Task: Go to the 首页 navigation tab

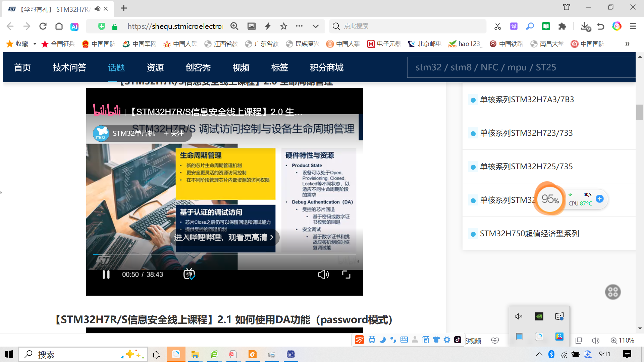Action: pos(22,67)
